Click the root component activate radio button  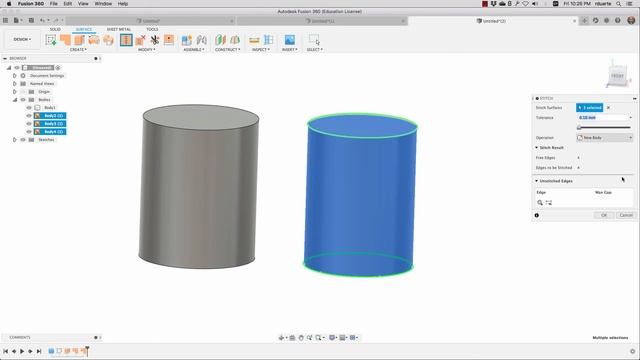point(58,68)
